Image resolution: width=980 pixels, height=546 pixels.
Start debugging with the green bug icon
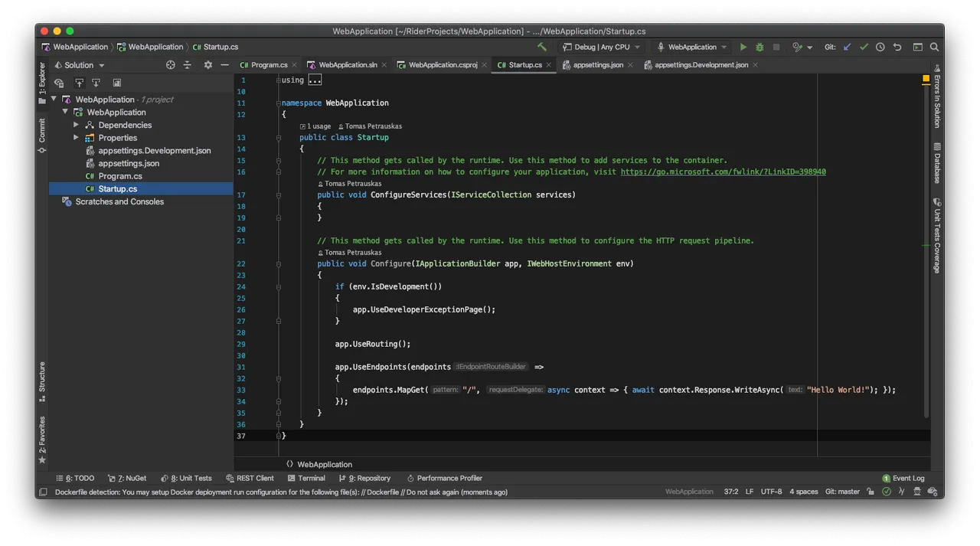pyautogui.click(x=759, y=47)
